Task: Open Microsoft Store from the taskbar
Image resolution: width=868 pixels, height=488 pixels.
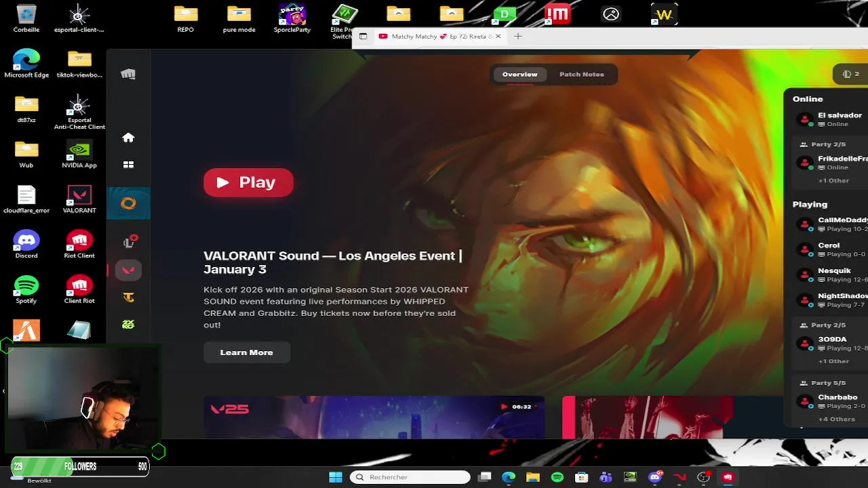Action: (x=581, y=477)
